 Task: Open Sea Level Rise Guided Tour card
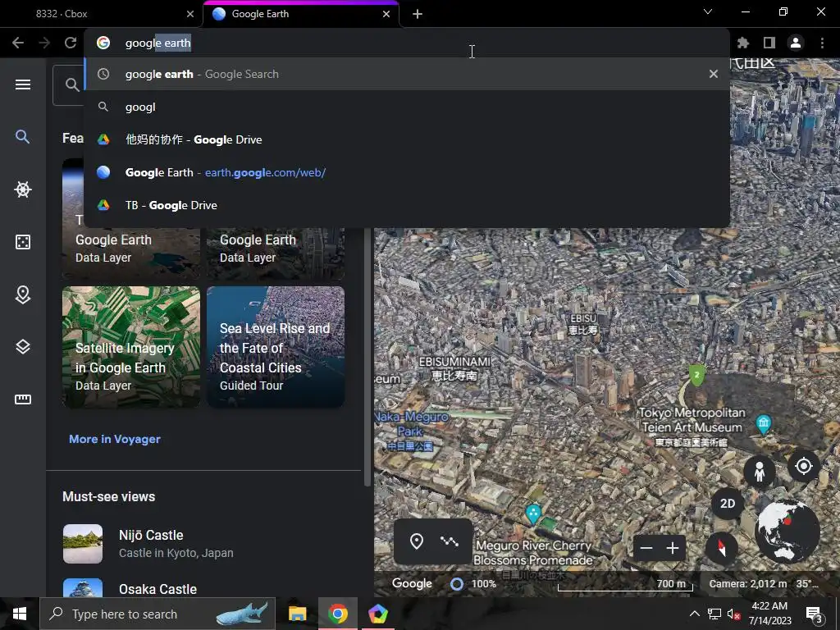[x=276, y=347]
